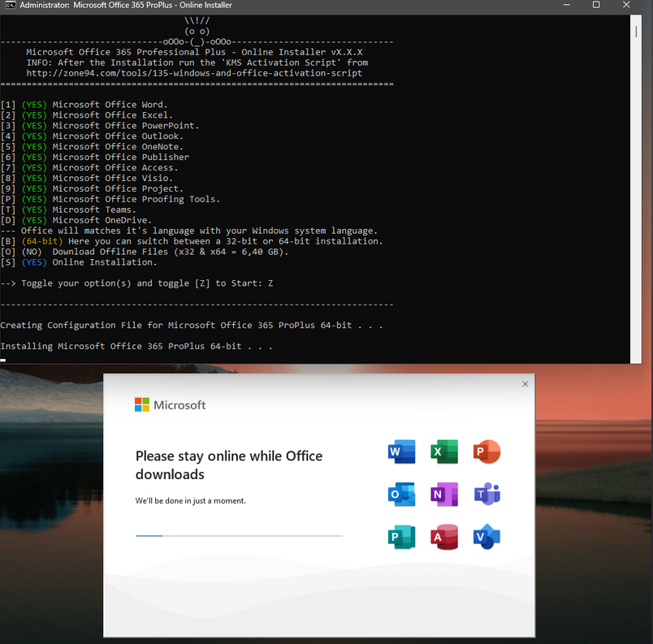Click the Teams icon in installer
The image size is (653, 644).
(x=487, y=494)
